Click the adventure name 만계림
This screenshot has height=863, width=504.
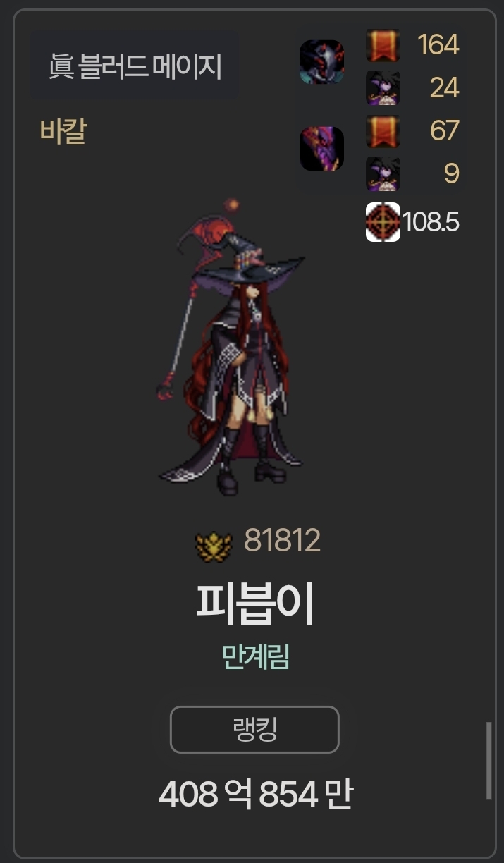coord(255,658)
